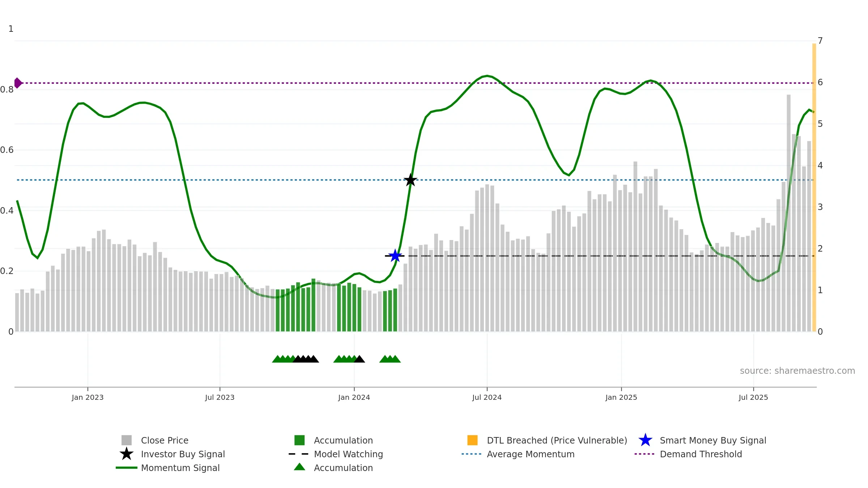
Task: Toggle Close Price legend gray swatch
Action: tap(127, 440)
